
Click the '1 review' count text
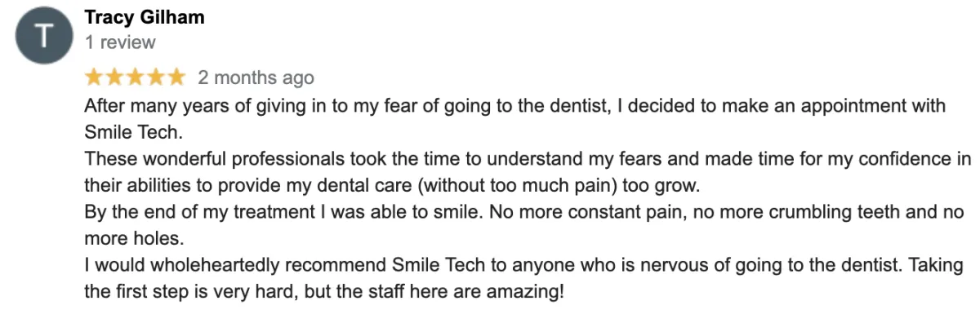point(119,42)
